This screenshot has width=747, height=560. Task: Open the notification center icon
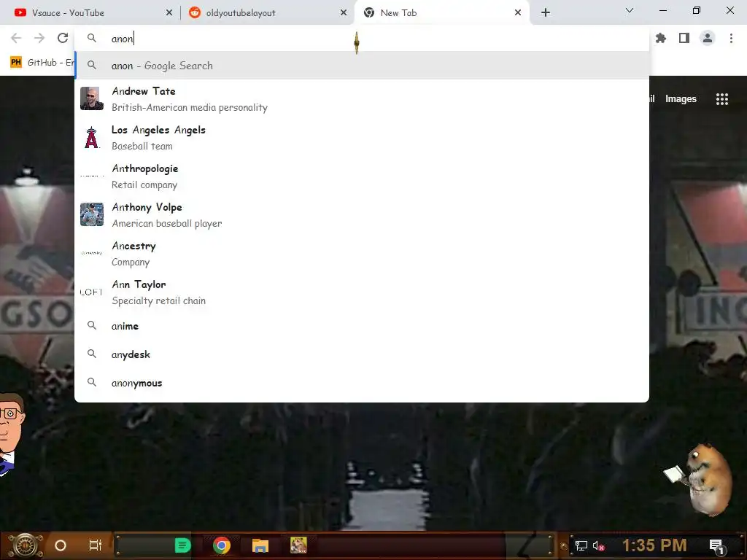[x=717, y=546]
